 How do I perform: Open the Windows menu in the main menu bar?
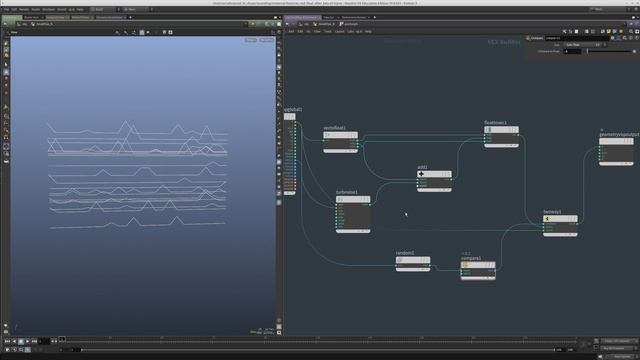pos(49,9)
